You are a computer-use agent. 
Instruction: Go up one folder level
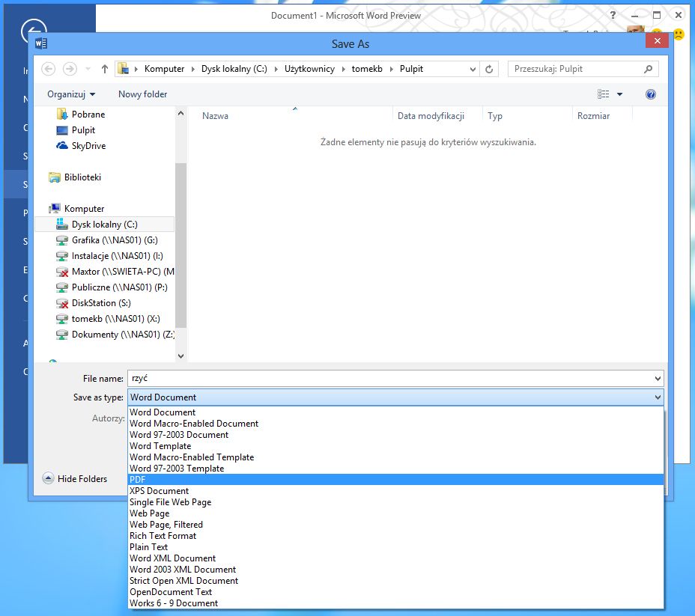105,69
